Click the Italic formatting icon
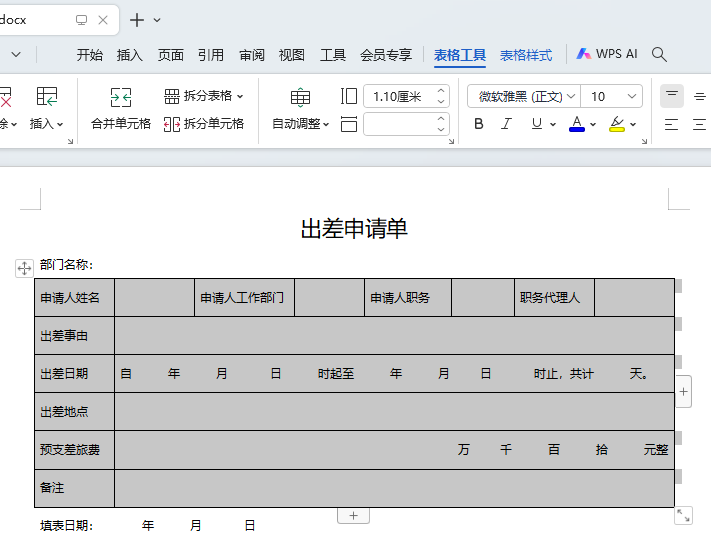The height and width of the screenshot is (559, 711). tap(506, 124)
